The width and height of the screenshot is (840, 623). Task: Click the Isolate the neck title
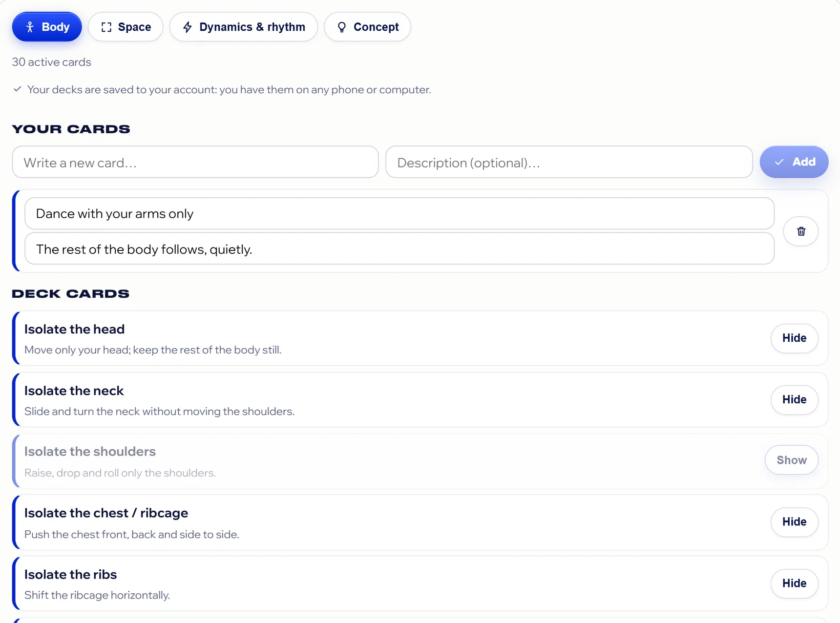click(74, 391)
